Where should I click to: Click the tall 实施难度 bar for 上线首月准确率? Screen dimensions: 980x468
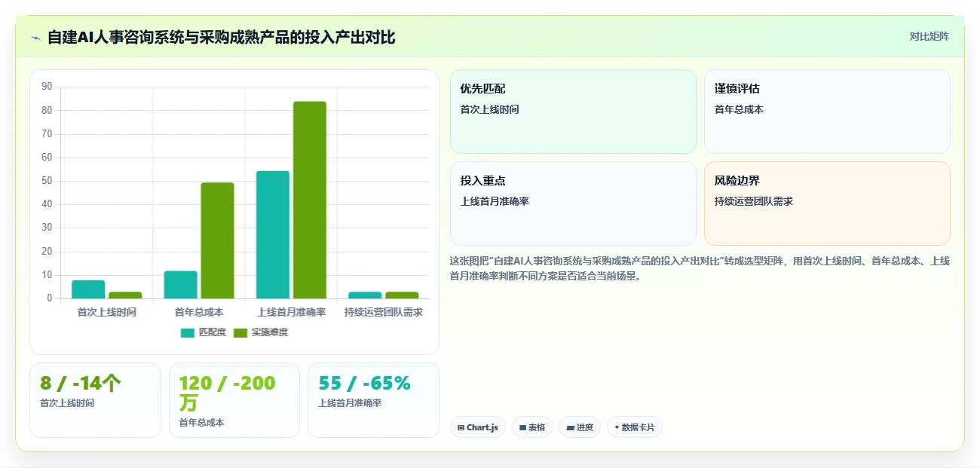click(310, 200)
